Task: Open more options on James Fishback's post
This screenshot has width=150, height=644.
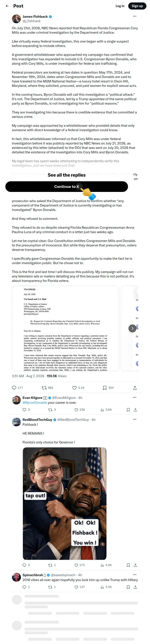Action: click(x=134, y=16)
